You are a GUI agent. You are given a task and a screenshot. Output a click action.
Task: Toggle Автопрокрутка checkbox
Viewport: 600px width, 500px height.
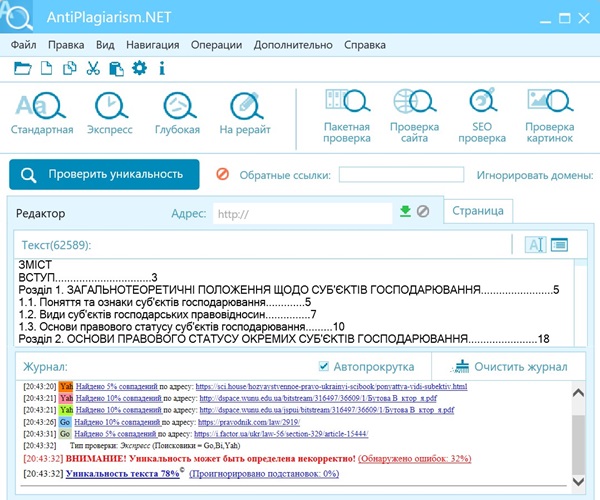coord(323,366)
